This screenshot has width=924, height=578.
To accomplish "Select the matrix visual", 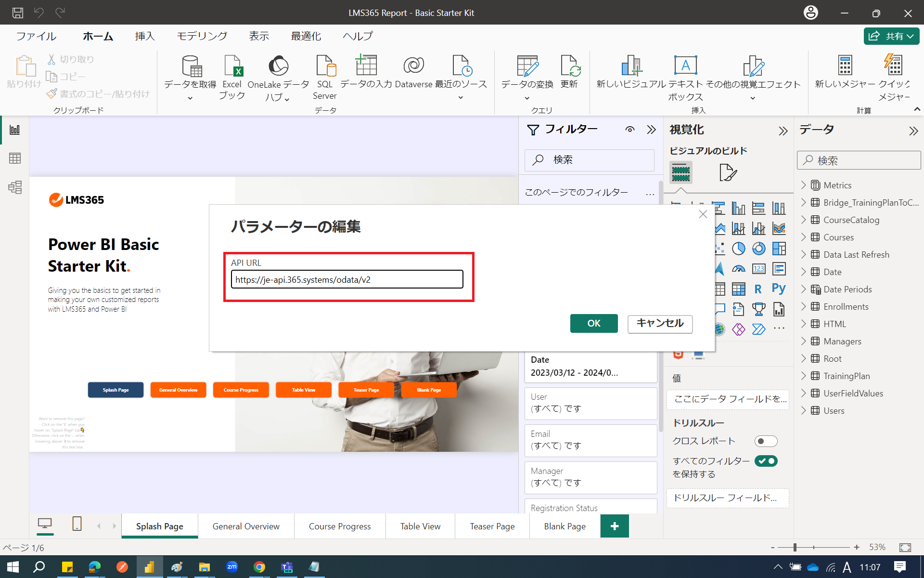I will pos(739,289).
